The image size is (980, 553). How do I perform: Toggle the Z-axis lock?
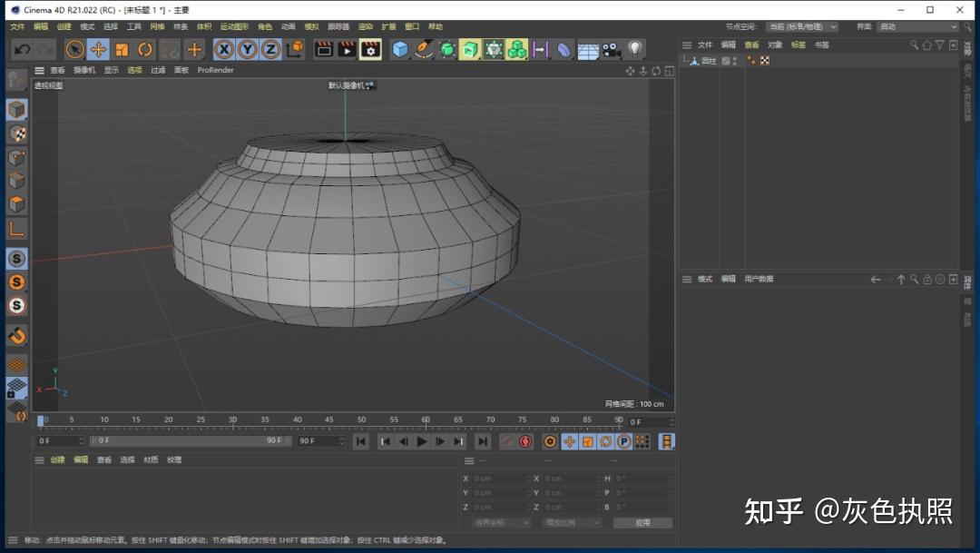pyautogui.click(x=270, y=49)
